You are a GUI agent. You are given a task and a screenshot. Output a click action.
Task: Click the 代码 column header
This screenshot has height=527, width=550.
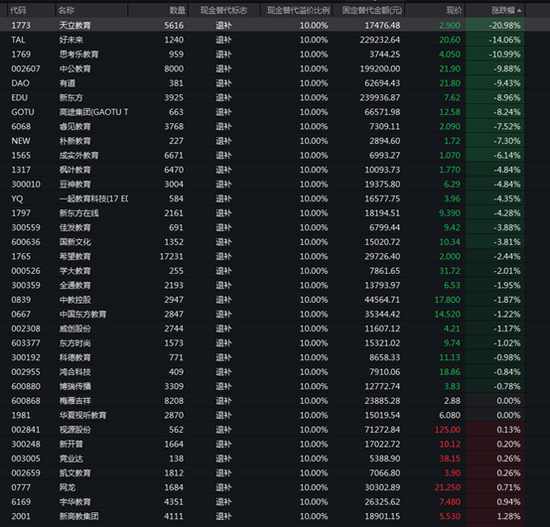pos(18,11)
